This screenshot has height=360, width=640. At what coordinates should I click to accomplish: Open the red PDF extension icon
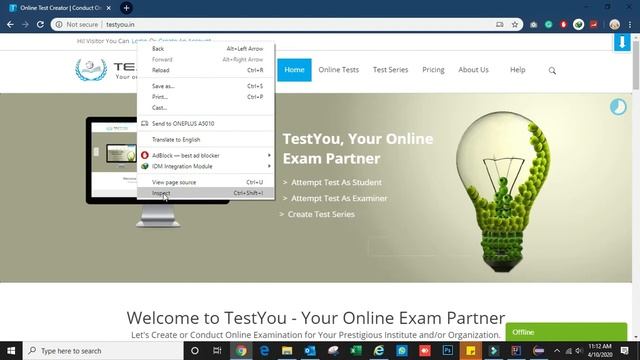tap(593, 24)
